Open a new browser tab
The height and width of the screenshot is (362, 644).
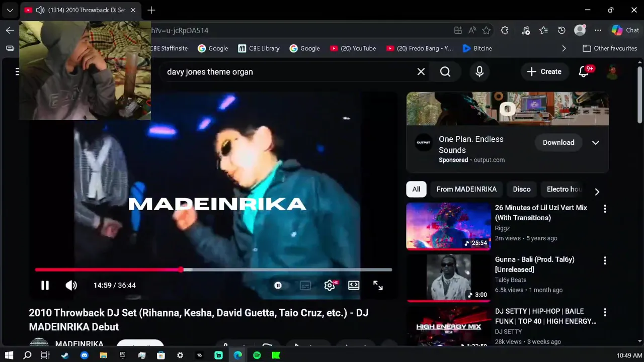pyautogui.click(x=151, y=10)
